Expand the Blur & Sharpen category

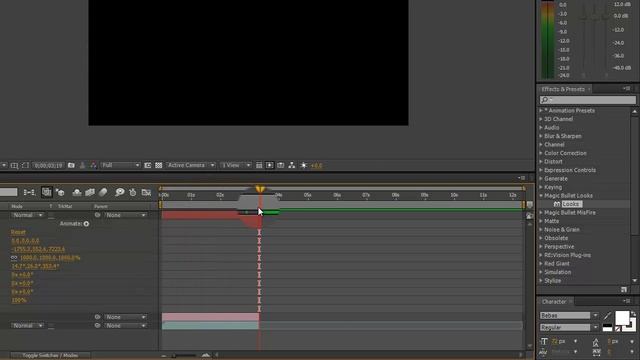[x=541, y=136]
